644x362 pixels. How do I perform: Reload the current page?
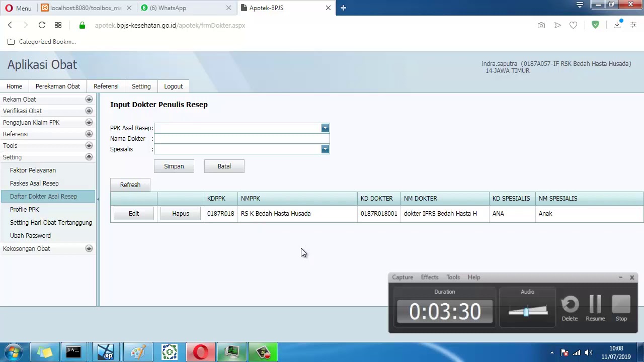[42, 25]
